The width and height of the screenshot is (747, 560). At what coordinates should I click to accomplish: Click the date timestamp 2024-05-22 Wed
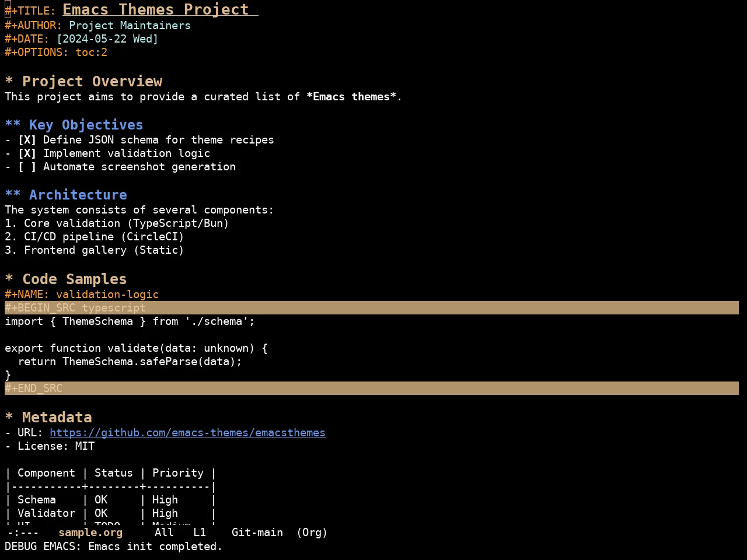coord(107,39)
